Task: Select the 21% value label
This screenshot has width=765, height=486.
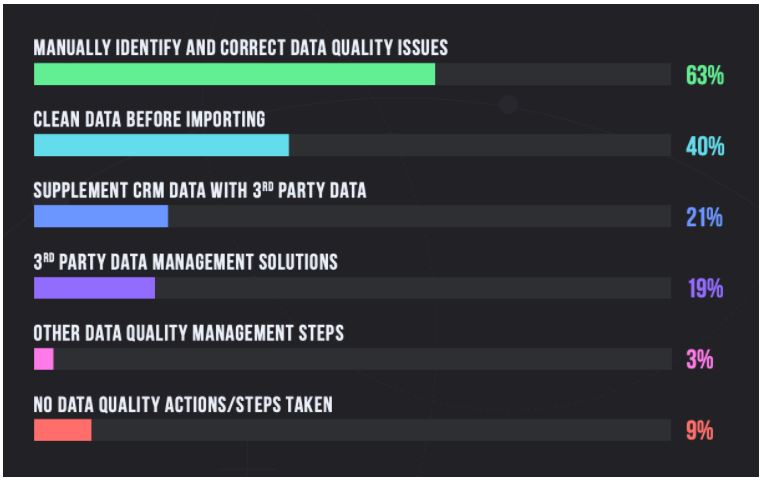Action: tap(705, 218)
